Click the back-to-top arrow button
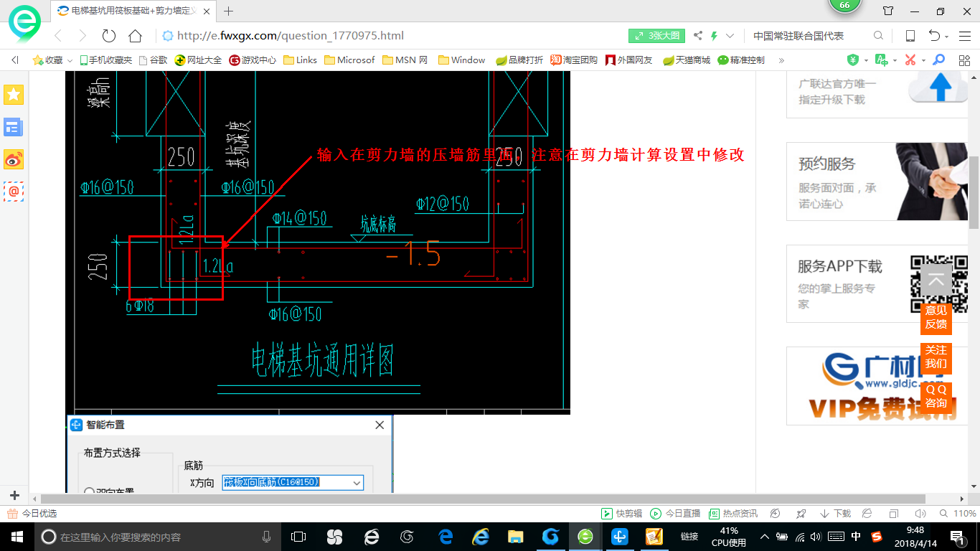 [x=936, y=281]
